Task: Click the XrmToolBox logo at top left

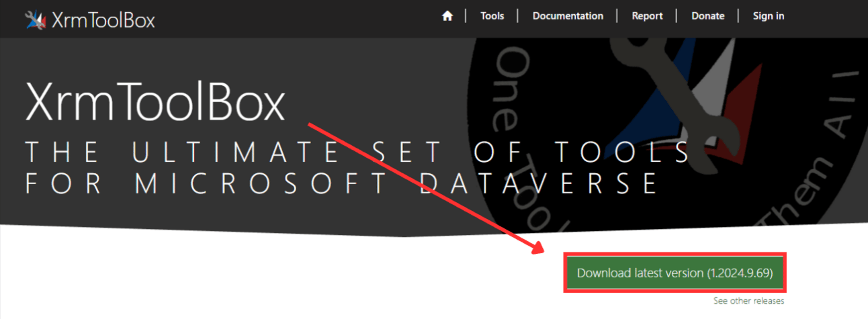Action: [x=90, y=20]
